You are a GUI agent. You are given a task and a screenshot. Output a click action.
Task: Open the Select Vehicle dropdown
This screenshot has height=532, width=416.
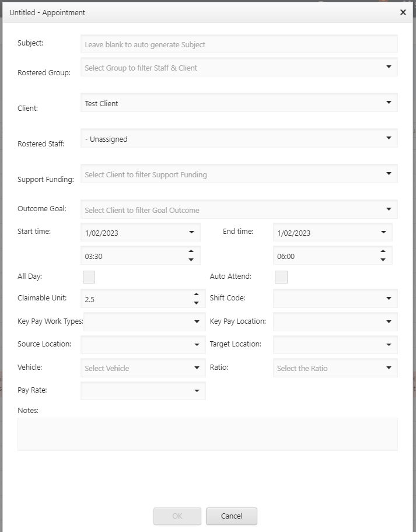coord(143,367)
